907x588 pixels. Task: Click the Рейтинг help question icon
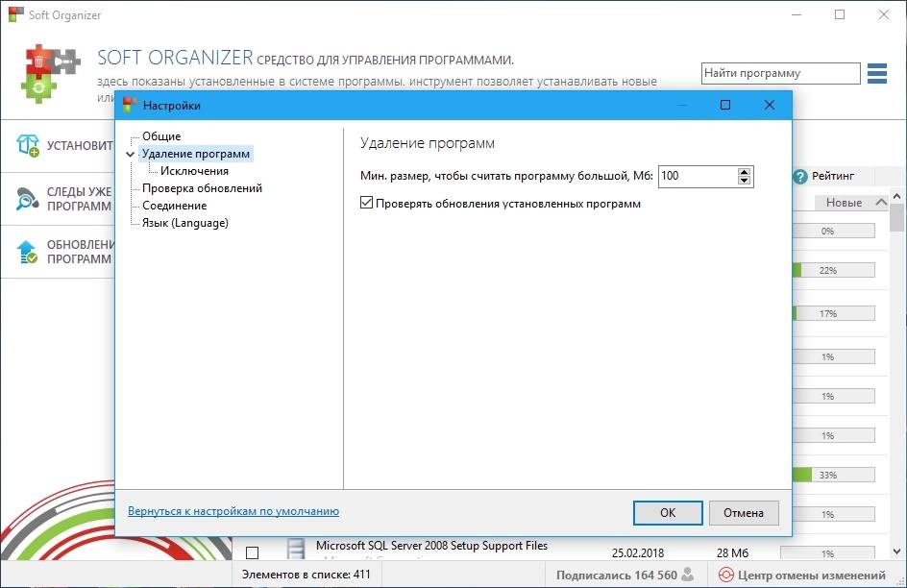click(x=800, y=177)
